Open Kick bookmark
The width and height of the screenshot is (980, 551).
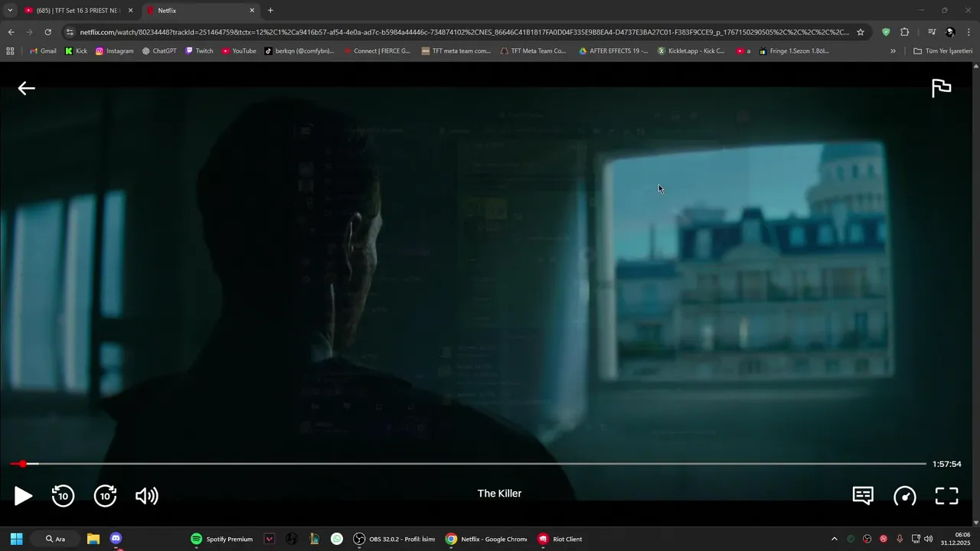(76, 51)
